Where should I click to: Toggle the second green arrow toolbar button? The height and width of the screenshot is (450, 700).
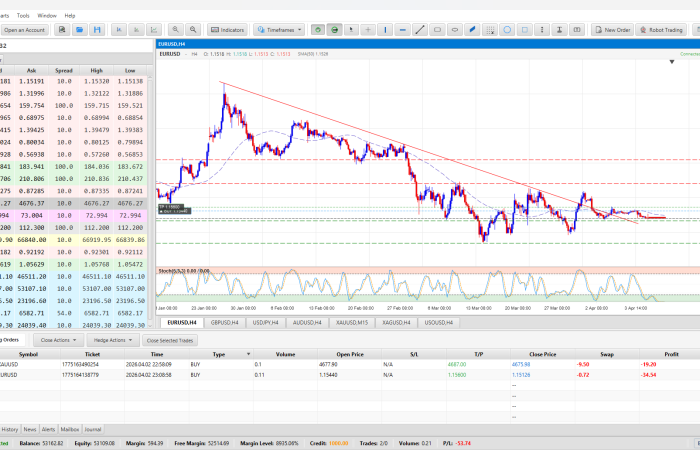click(x=334, y=30)
